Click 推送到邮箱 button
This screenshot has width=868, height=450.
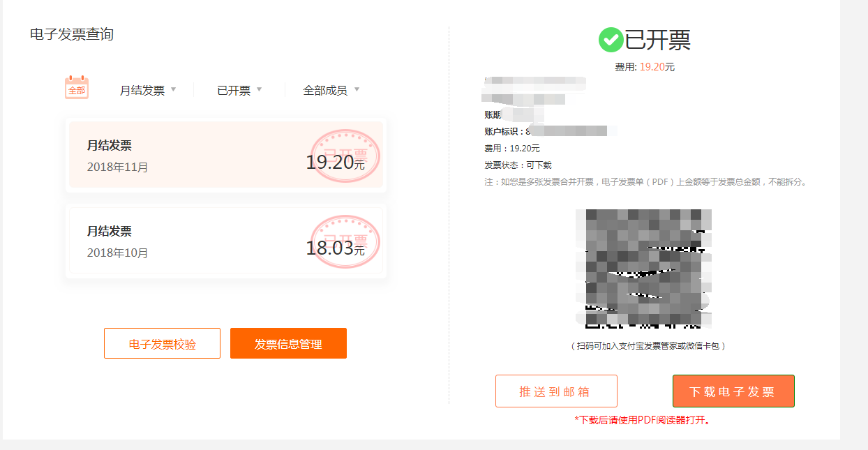pyautogui.click(x=556, y=391)
